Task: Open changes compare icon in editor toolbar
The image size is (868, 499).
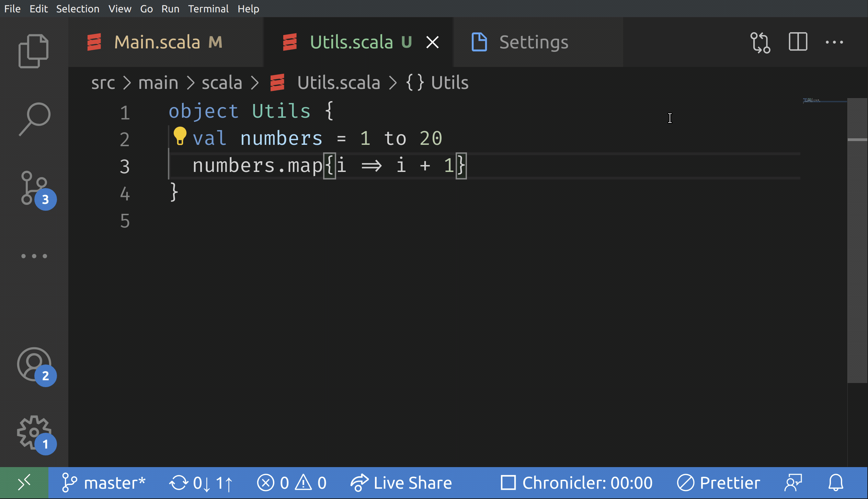Action: click(x=760, y=43)
